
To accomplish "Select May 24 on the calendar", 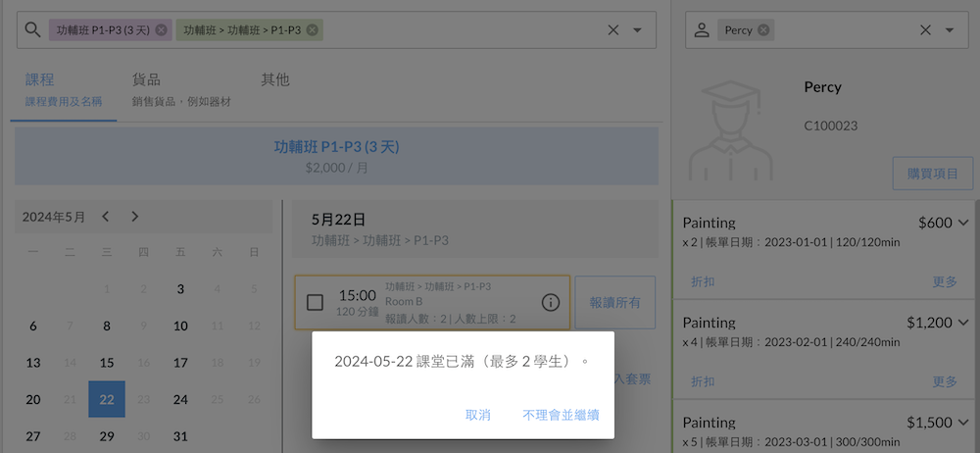I will point(180,399).
